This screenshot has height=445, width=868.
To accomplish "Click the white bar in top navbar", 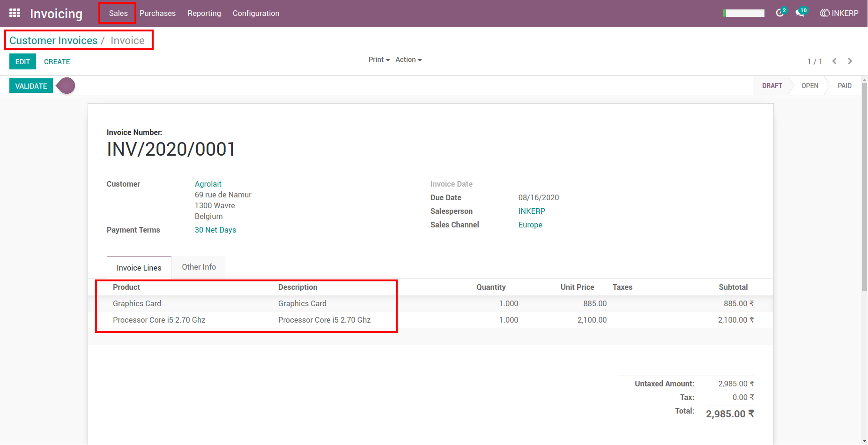I will coord(744,13).
